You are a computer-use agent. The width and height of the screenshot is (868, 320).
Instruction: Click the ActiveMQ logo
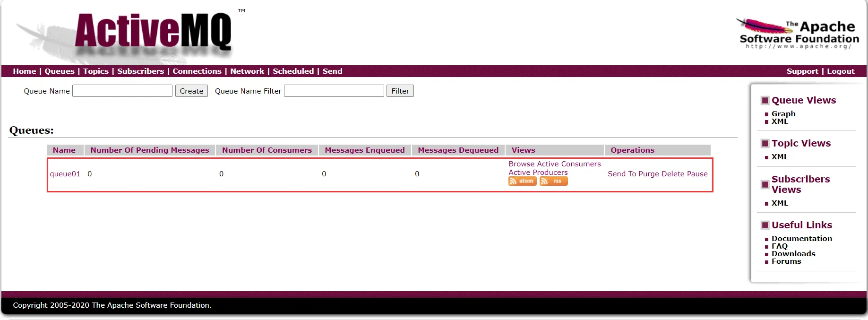point(153,32)
